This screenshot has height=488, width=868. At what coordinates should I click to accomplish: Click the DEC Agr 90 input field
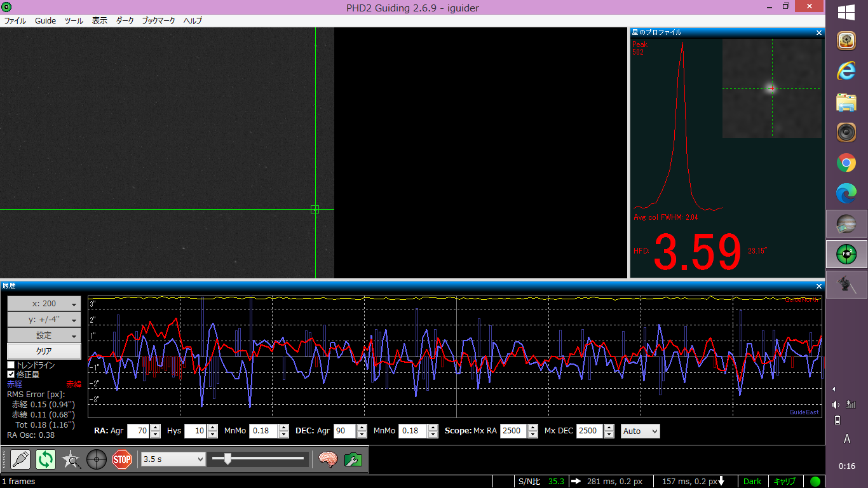tap(345, 431)
